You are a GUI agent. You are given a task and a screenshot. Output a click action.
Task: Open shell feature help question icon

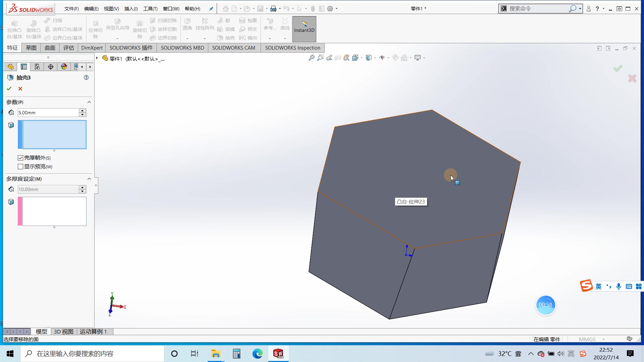click(x=86, y=77)
